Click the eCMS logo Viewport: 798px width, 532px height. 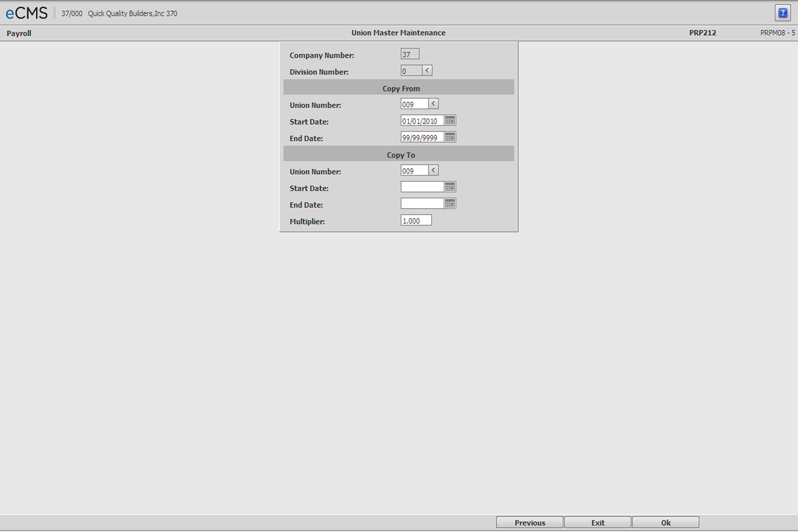click(x=26, y=13)
